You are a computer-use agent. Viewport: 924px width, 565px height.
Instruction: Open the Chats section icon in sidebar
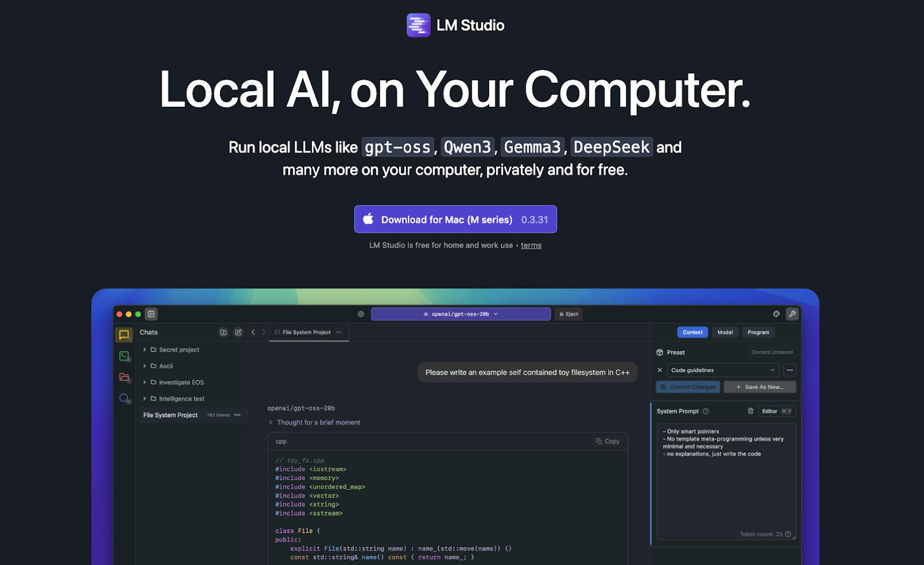click(124, 335)
